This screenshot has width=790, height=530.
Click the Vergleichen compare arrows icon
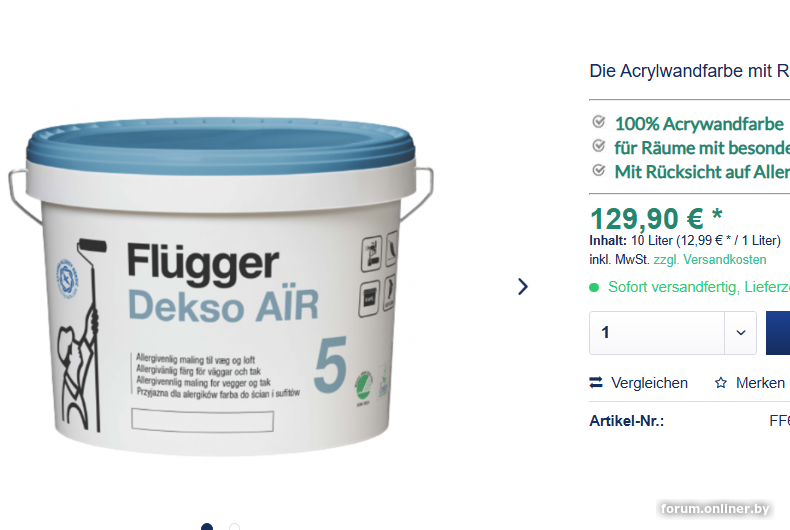(x=596, y=383)
